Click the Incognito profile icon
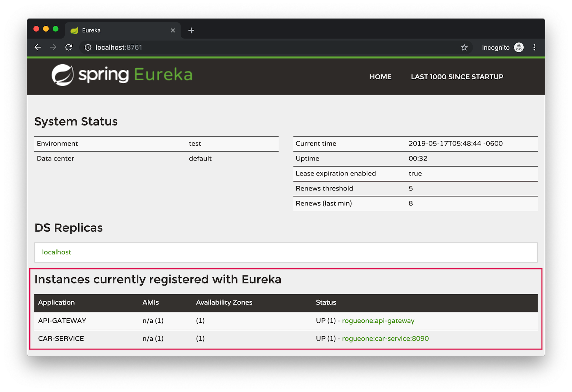 (519, 48)
